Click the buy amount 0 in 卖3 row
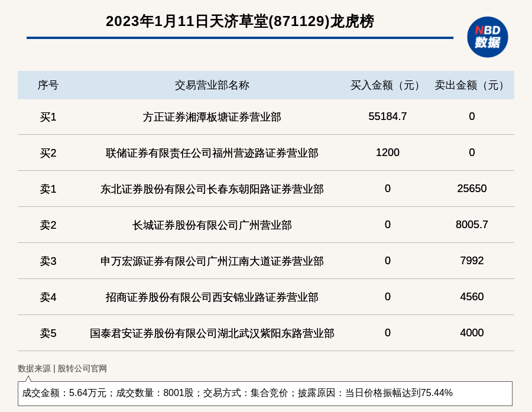Screen dimensions: 532x412 click(x=387, y=260)
